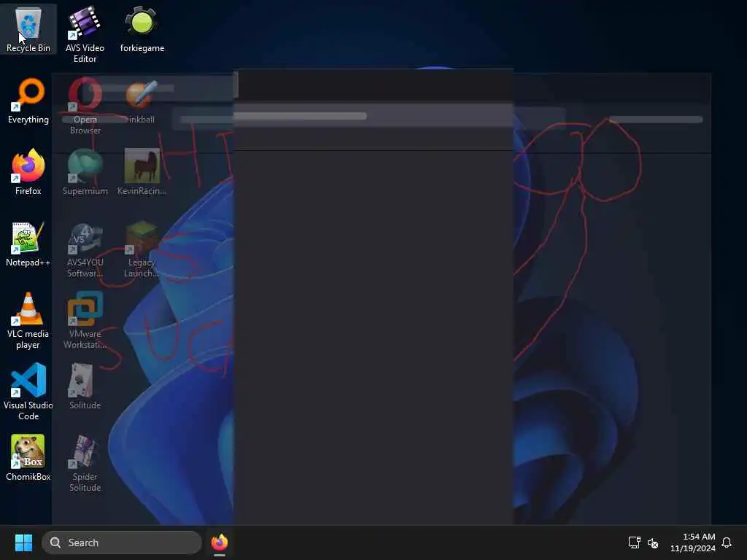Click the taskbar Search box
This screenshot has height=560, width=747.
(x=122, y=542)
